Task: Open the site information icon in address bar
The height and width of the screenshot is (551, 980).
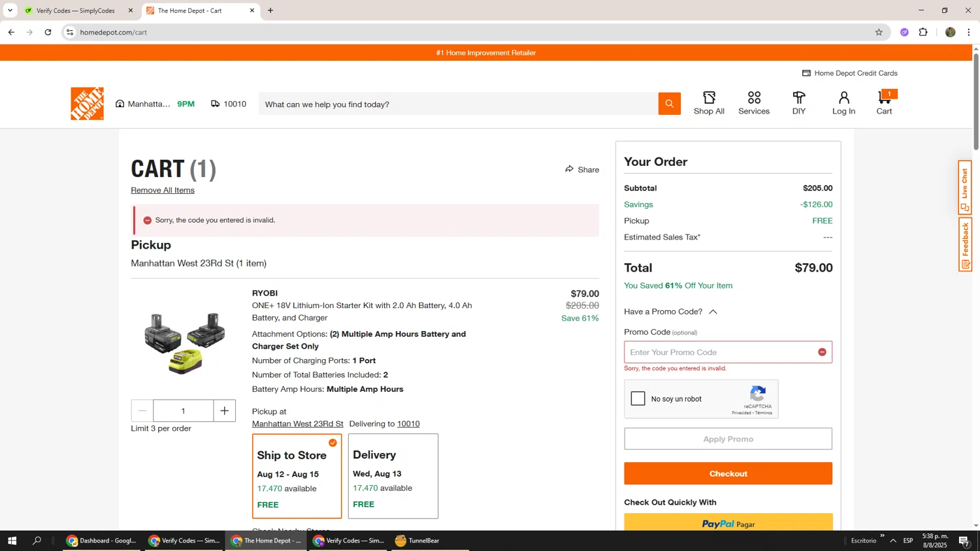Action: coord(70,32)
